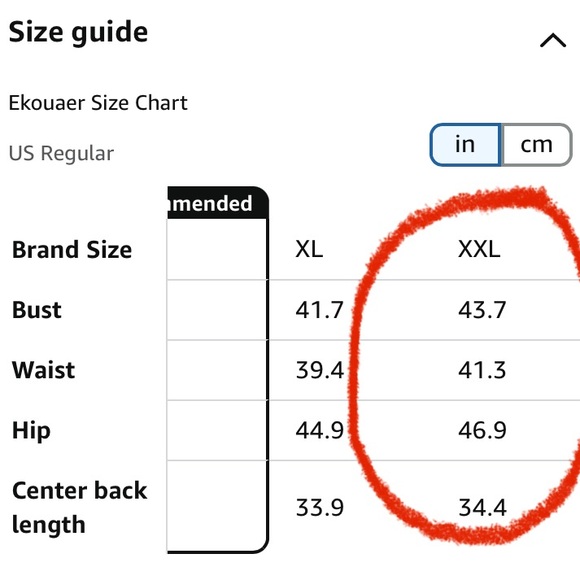Click XXL center back length 34.4
Image resolution: width=580 pixels, height=580 pixels.
click(x=482, y=508)
